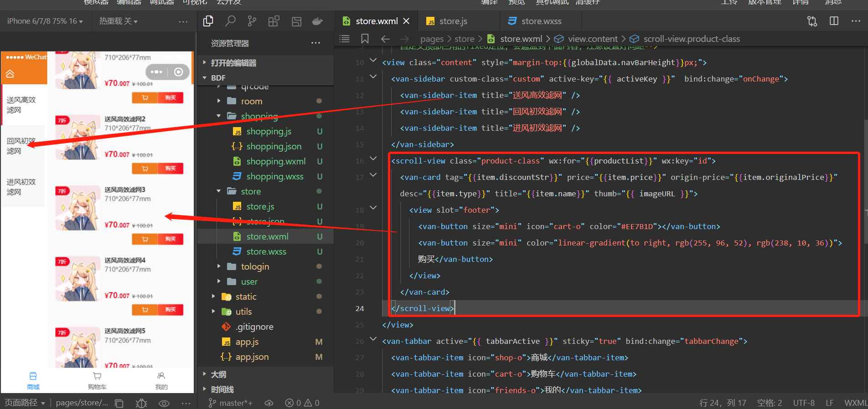Open shopping.wxml in the file tree
The image size is (868, 409).
pyautogui.click(x=275, y=161)
